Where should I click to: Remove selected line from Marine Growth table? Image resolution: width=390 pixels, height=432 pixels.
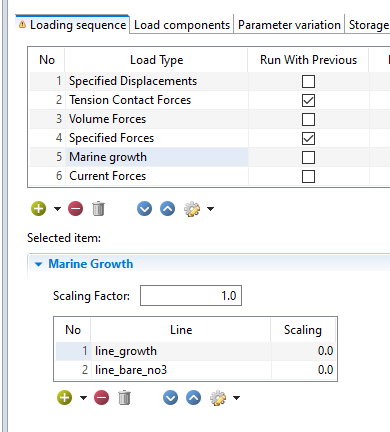pyautogui.click(x=102, y=398)
